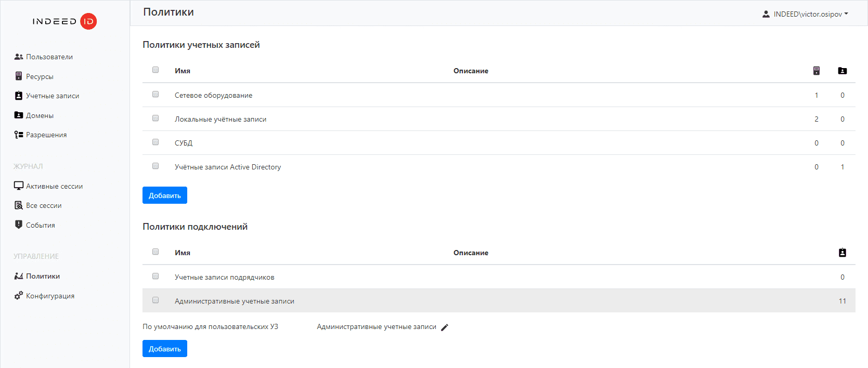Click the Indeed ID logo

coord(64,21)
